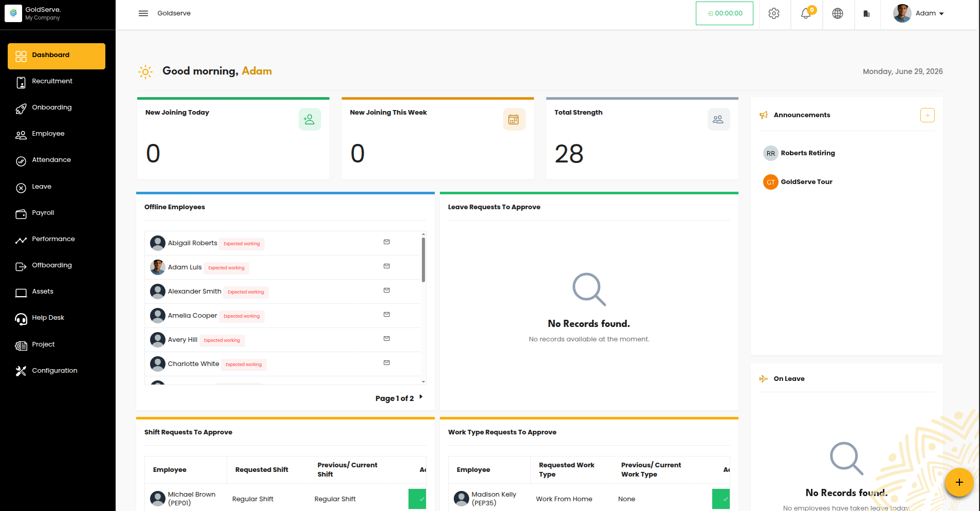Click Michael Brown (PEP01) employee cell
The image size is (980, 511).
coord(186,499)
